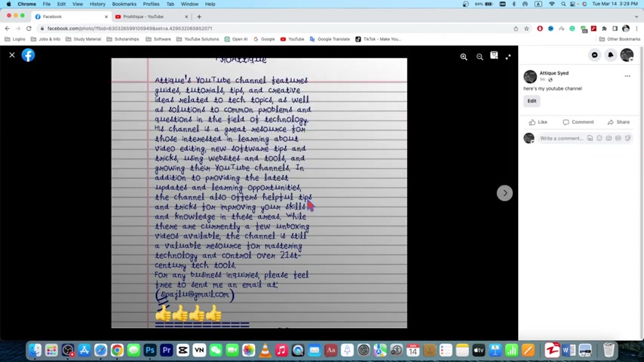Open VLC from the Dock
The height and width of the screenshot is (362, 644).
(265, 350)
